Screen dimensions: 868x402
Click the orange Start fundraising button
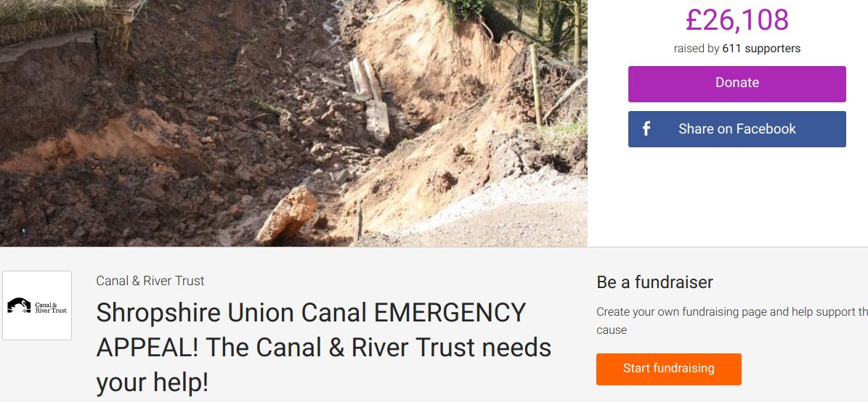click(x=669, y=369)
